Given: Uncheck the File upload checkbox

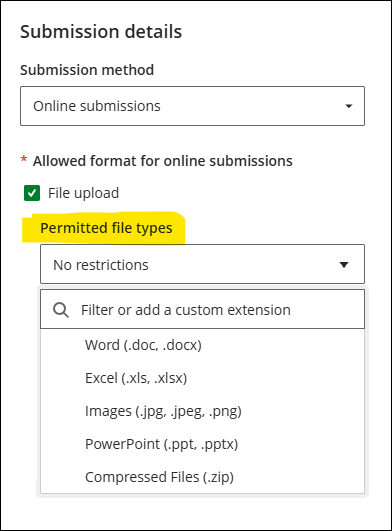Looking at the screenshot, I should [x=32, y=193].
